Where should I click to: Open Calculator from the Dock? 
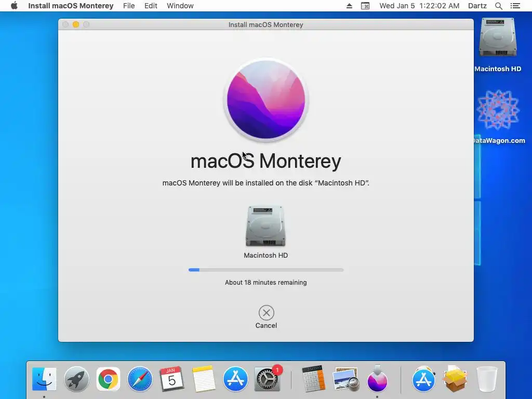[x=313, y=379]
